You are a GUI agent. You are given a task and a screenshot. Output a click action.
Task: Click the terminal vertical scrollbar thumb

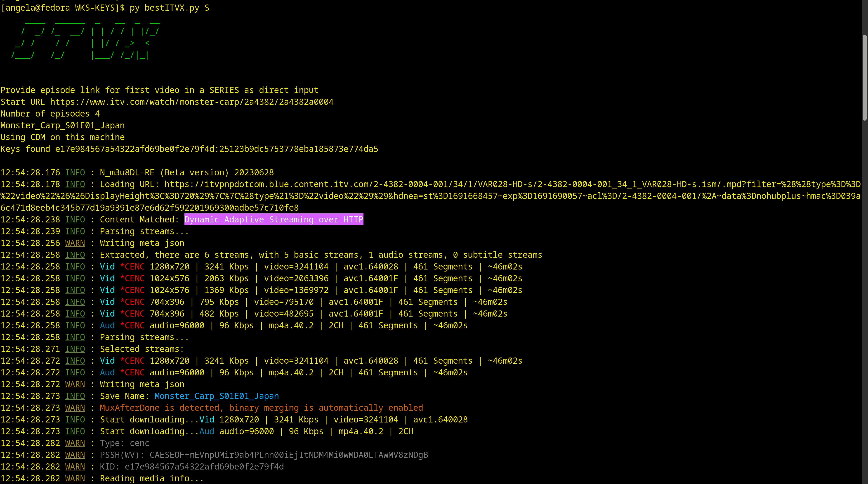tap(865, 78)
